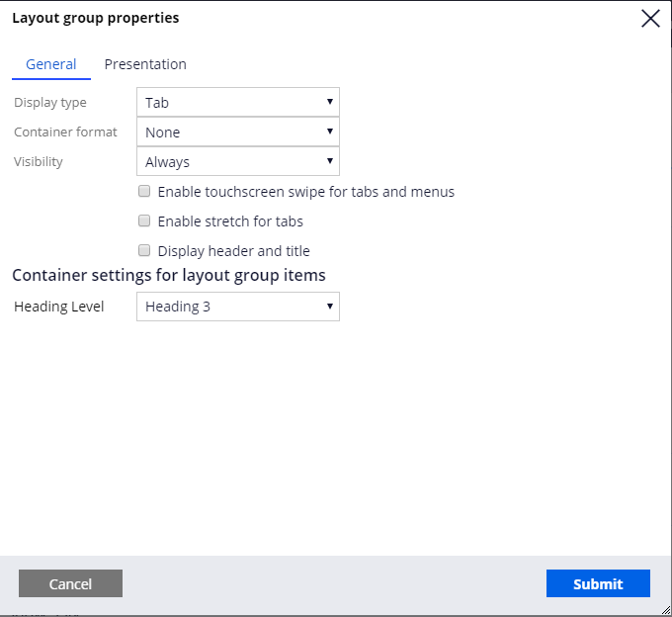The image size is (672, 617).
Task: Check the Display header and title box
Action: [144, 250]
